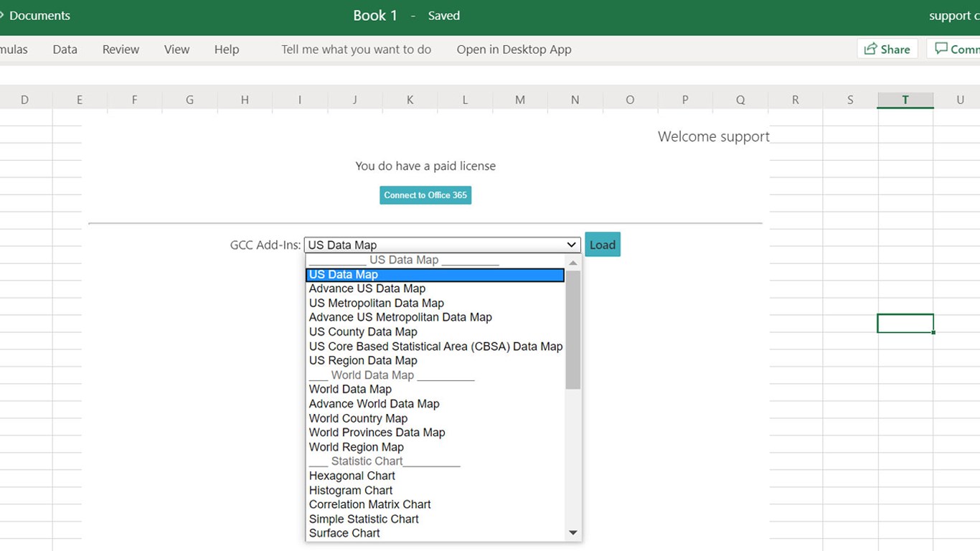Open the View ribbon tab

coord(176,50)
